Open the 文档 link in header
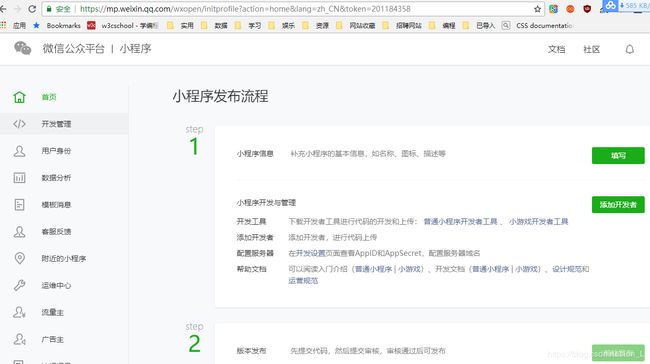Image resolution: width=650 pixels, height=364 pixels. click(x=556, y=49)
